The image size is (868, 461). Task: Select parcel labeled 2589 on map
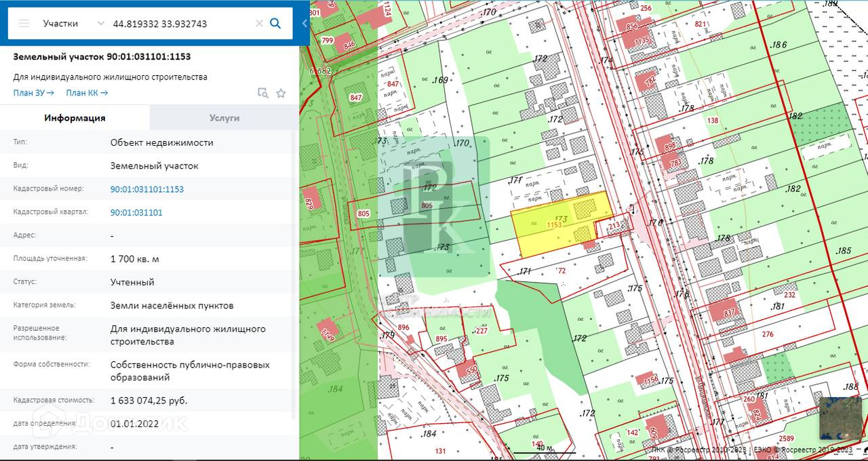pyautogui.click(x=787, y=439)
